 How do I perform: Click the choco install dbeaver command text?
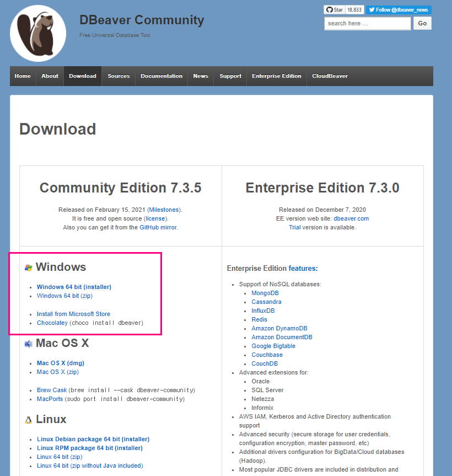(x=106, y=323)
